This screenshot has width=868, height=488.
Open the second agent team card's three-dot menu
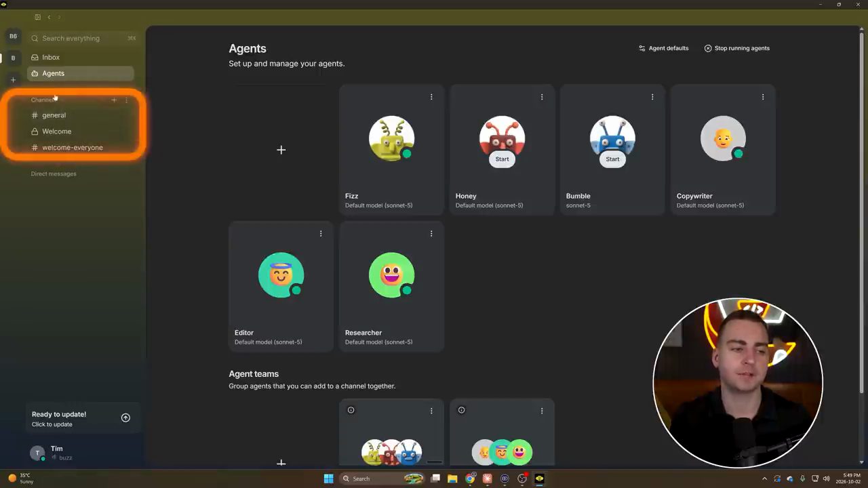tap(542, 411)
